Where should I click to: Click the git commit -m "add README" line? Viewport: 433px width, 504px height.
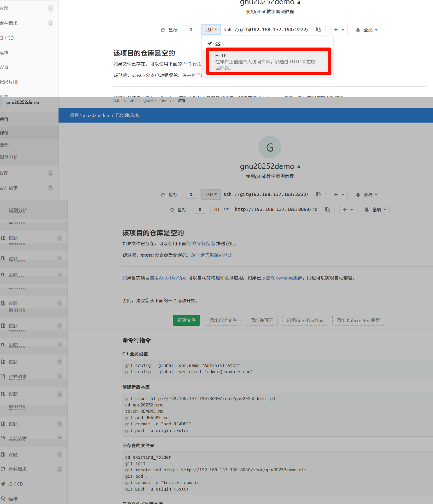pyautogui.click(x=158, y=424)
